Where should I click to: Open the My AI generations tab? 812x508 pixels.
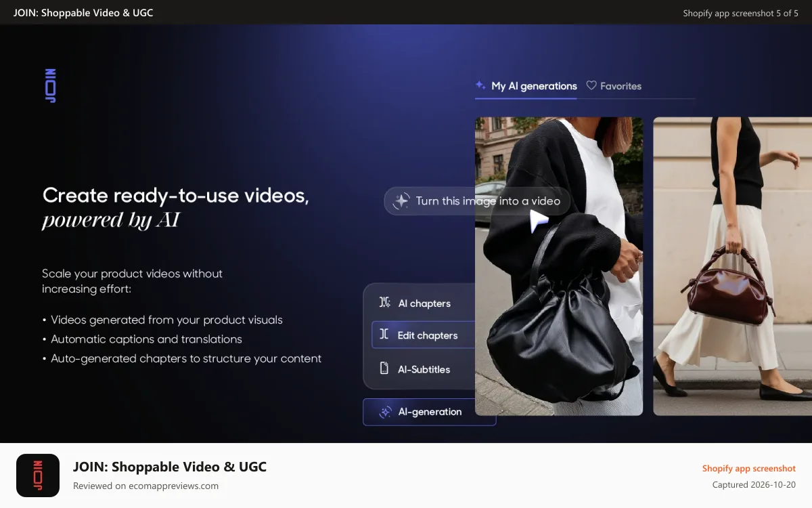point(526,86)
